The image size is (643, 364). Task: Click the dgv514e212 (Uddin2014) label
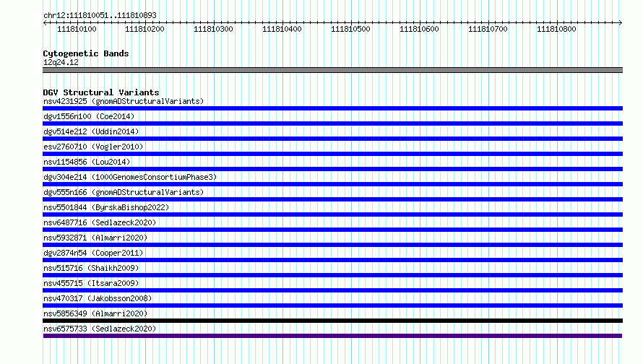[x=91, y=131]
